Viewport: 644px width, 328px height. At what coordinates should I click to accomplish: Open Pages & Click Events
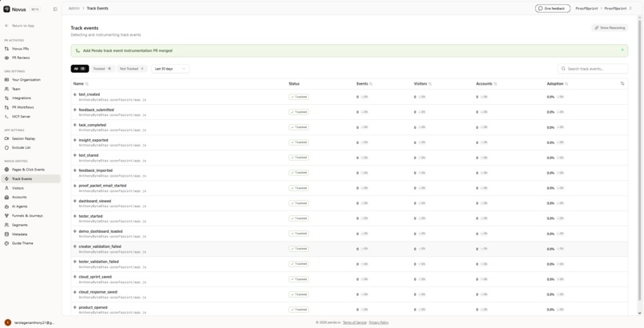tap(31, 170)
